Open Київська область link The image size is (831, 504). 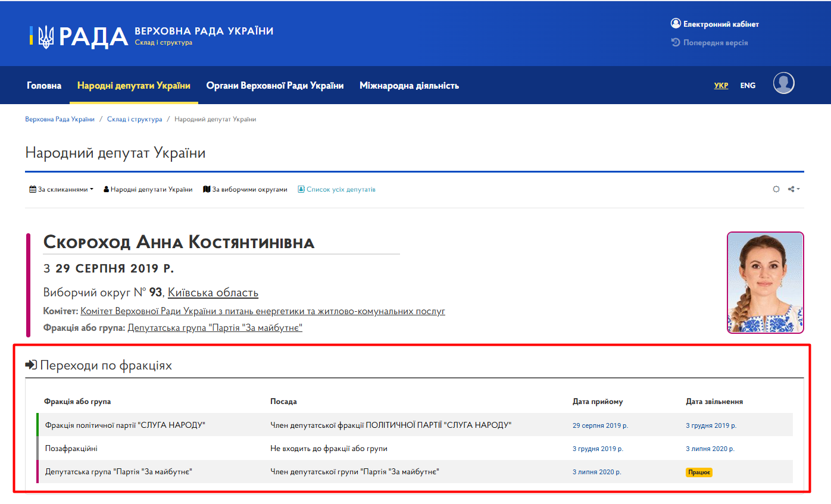point(213,293)
